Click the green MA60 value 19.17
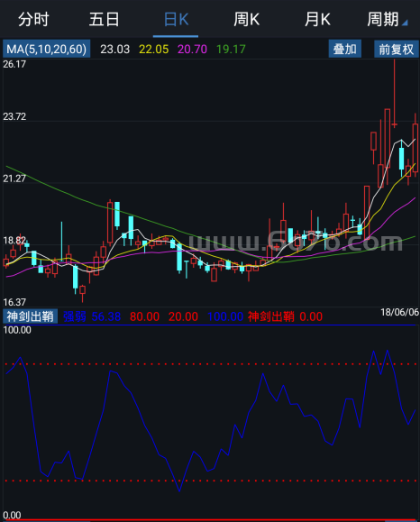 231,50
